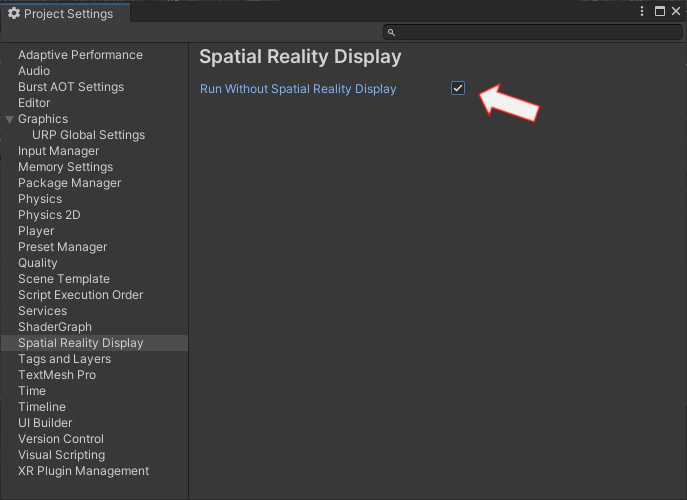Open the three-dot window options menu
This screenshot has width=687, height=500.
point(643,11)
